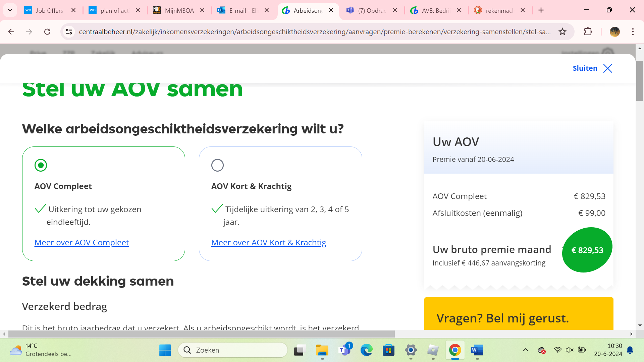This screenshot has width=644, height=362.
Task: Go forward to the next page
Action: [x=29, y=32]
